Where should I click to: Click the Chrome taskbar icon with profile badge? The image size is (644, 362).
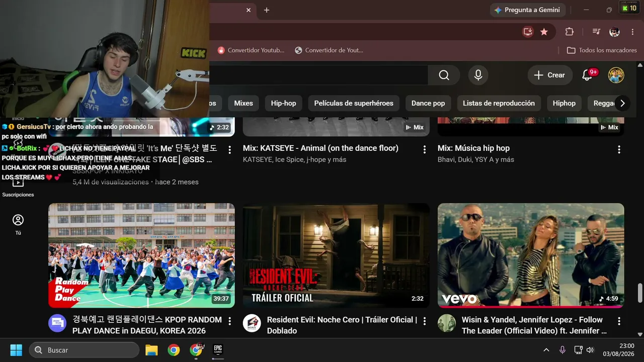[196, 350]
